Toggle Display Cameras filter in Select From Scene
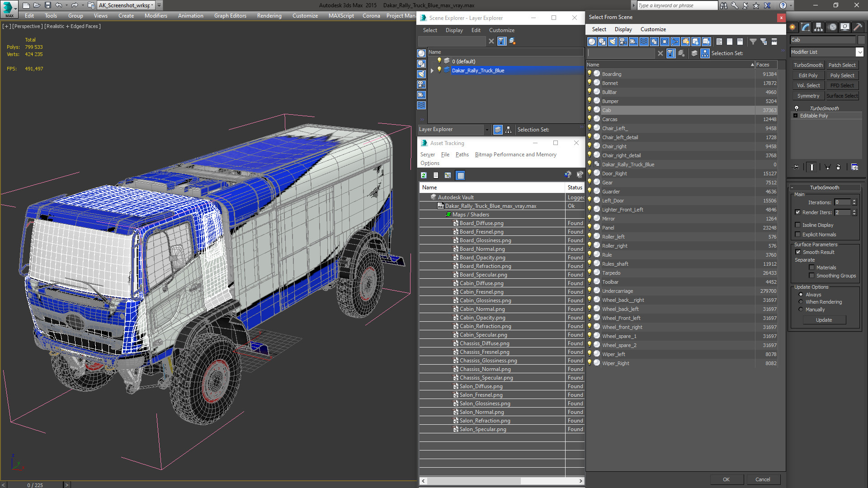This screenshot has width=868, height=488. (x=623, y=42)
